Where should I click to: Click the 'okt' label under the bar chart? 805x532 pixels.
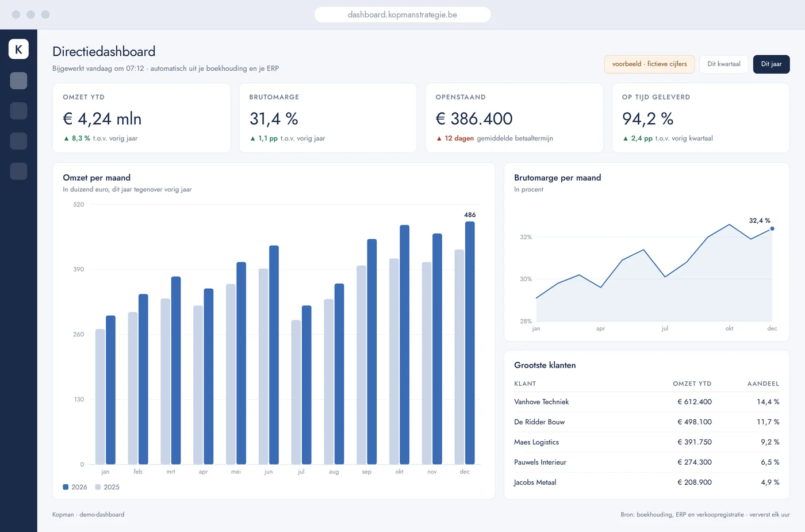(x=399, y=472)
